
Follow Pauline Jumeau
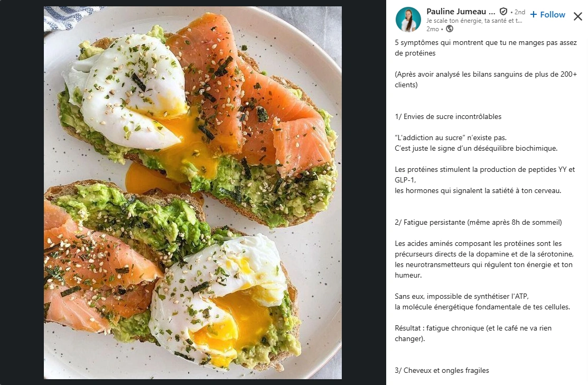click(x=547, y=14)
